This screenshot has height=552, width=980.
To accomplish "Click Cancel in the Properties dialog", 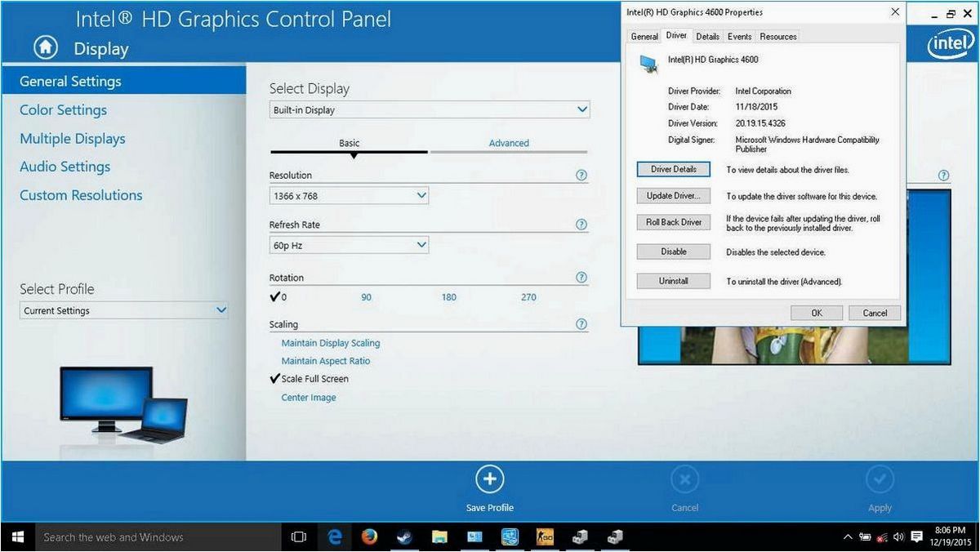I will tap(875, 313).
